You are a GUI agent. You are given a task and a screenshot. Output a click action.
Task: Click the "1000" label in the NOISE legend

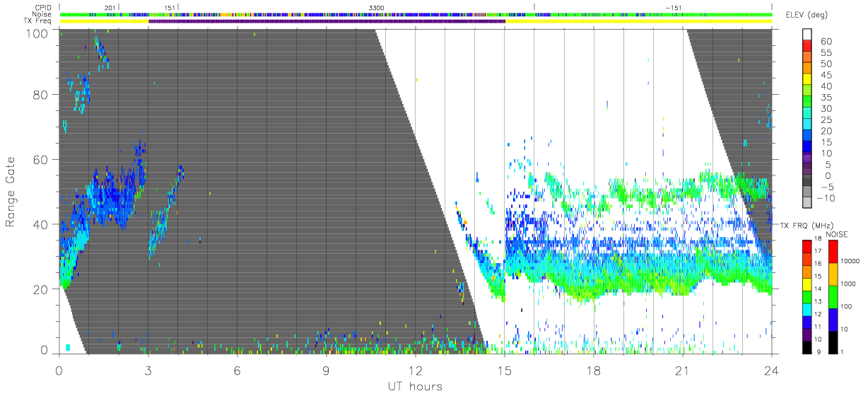[x=850, y=284]
